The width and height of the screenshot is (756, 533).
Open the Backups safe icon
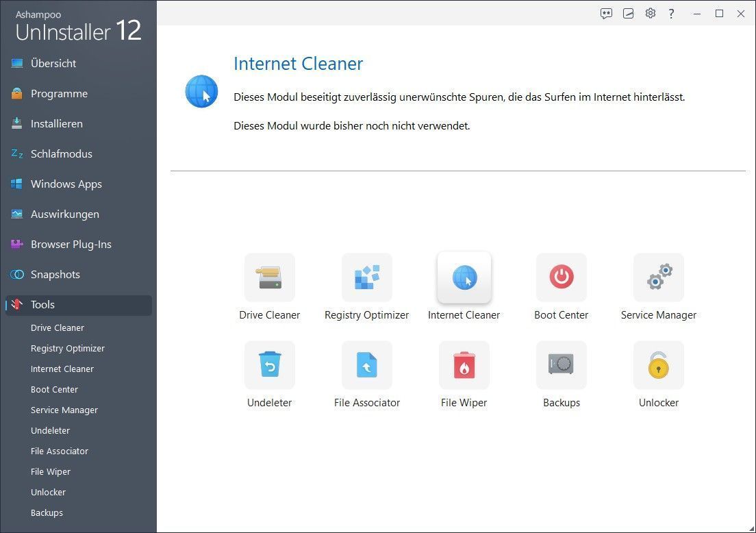561,365
